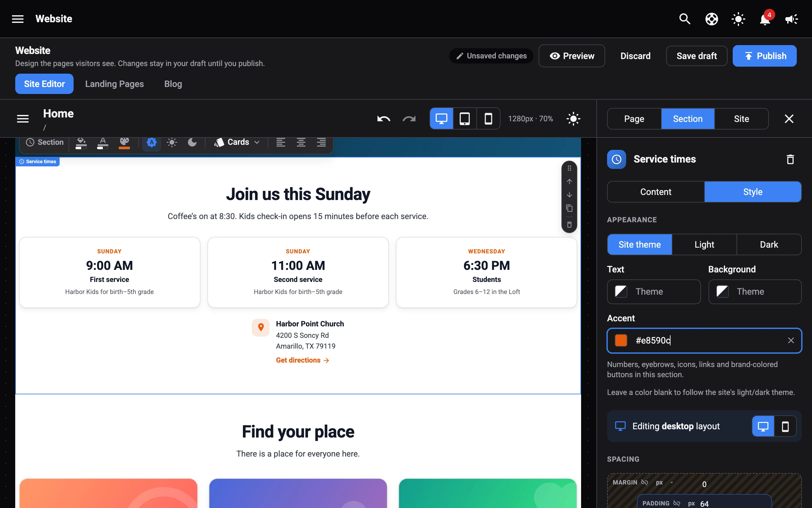Click the Accent hex input field
Viewport: 812px width, 508px height.
[704, 340]
